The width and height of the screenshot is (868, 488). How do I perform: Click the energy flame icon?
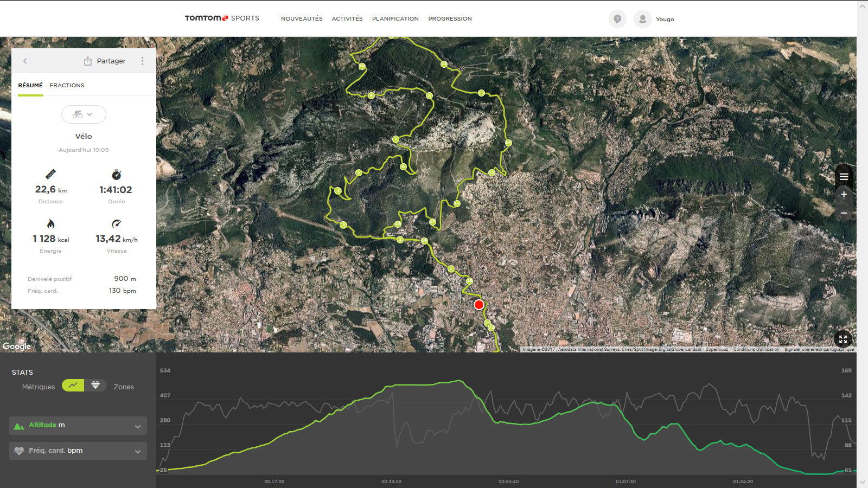point(50,223)
